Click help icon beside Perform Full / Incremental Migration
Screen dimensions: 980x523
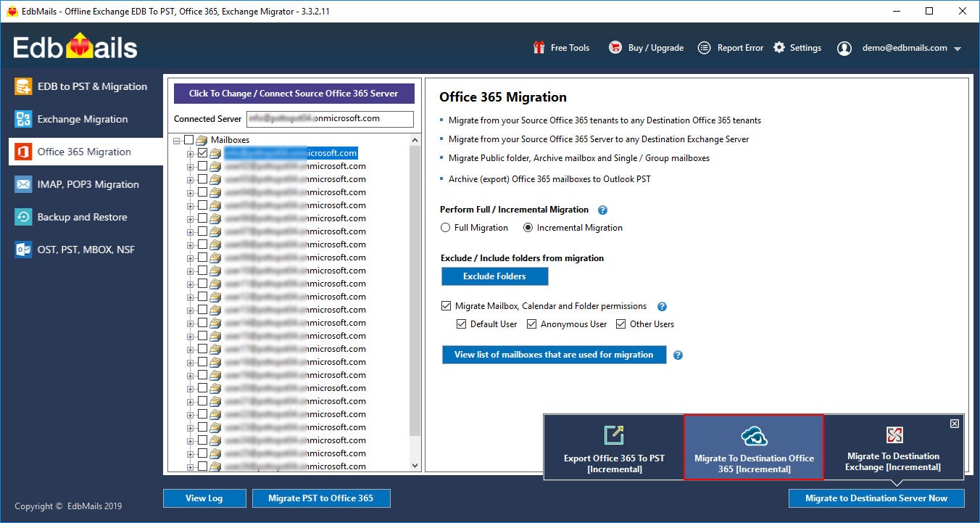(602, 210)
